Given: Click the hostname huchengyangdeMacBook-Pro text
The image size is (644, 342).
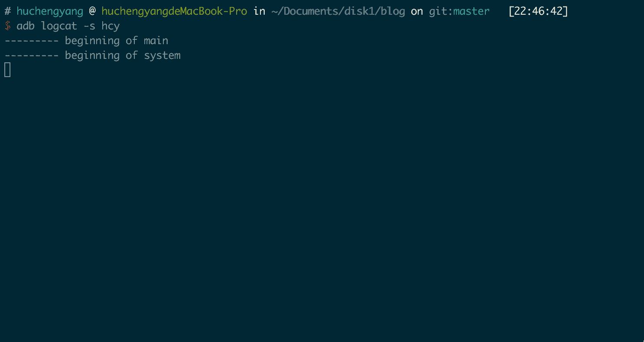Looking at the screenshot, I should (174, 12).
